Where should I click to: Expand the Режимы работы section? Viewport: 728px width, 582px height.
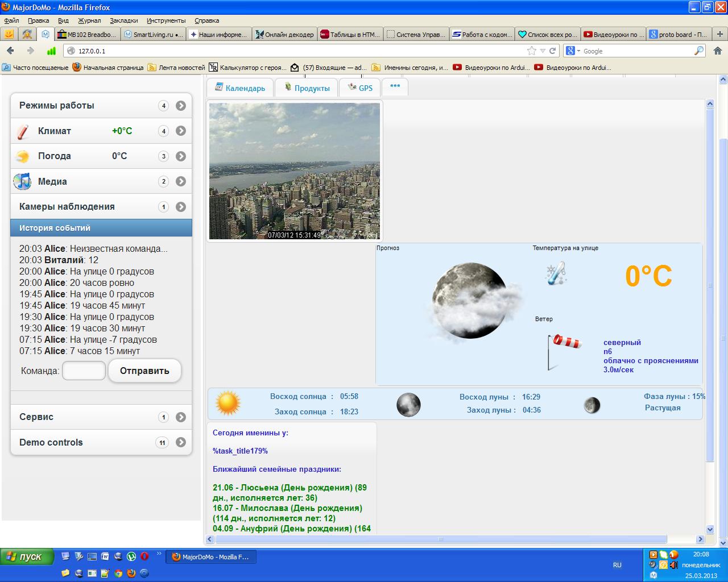click(181, 106)
